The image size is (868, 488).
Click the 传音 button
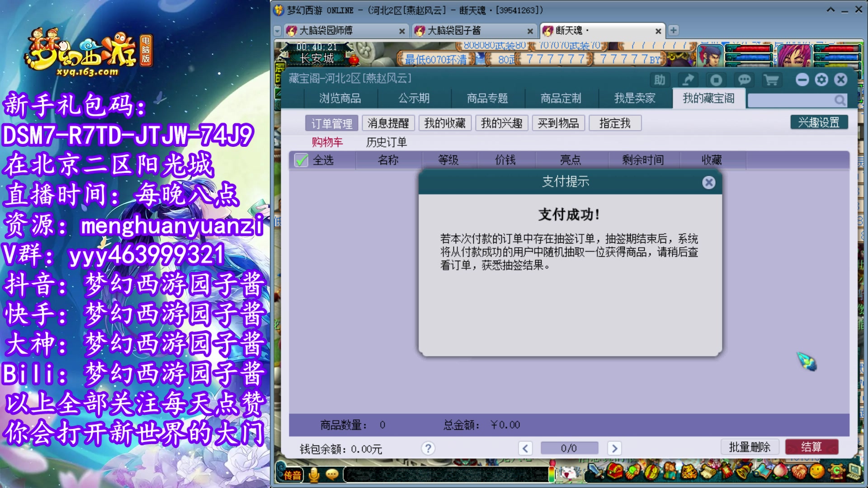pyautogui.click(x=292, y=475)
